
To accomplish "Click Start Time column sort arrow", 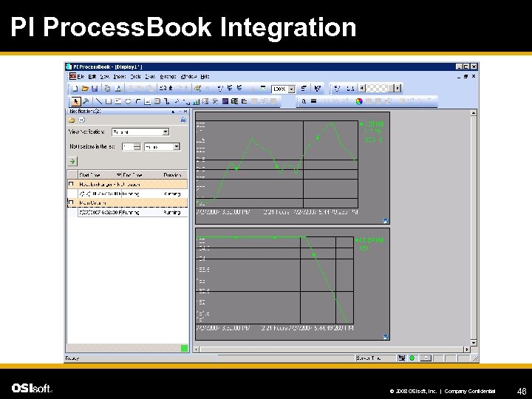I will click(118, 174).
